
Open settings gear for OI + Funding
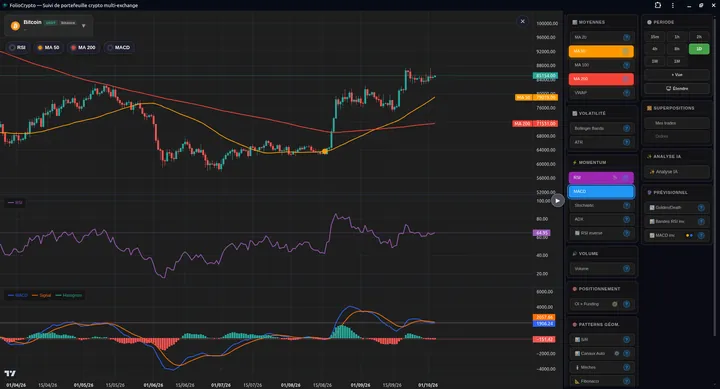[x=615, y=304]
